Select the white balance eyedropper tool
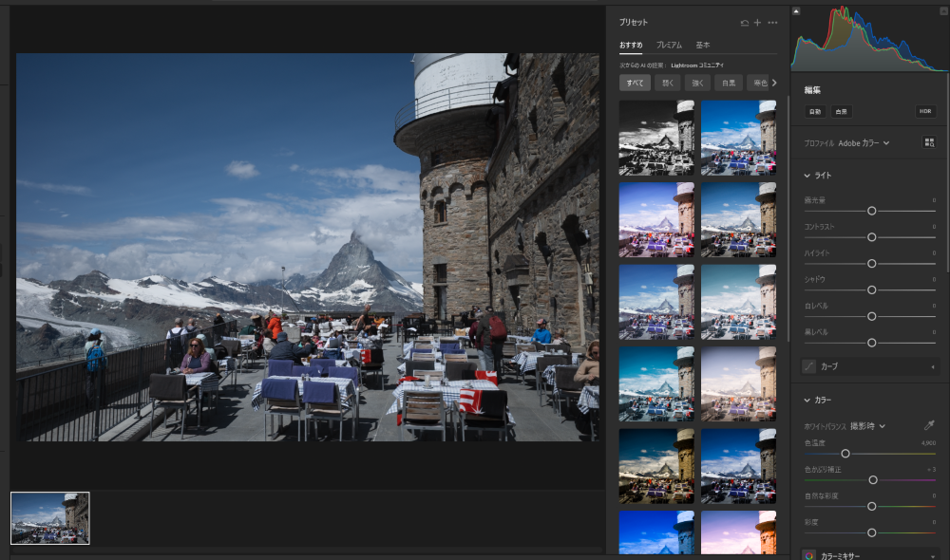 [x=929, y=426]
